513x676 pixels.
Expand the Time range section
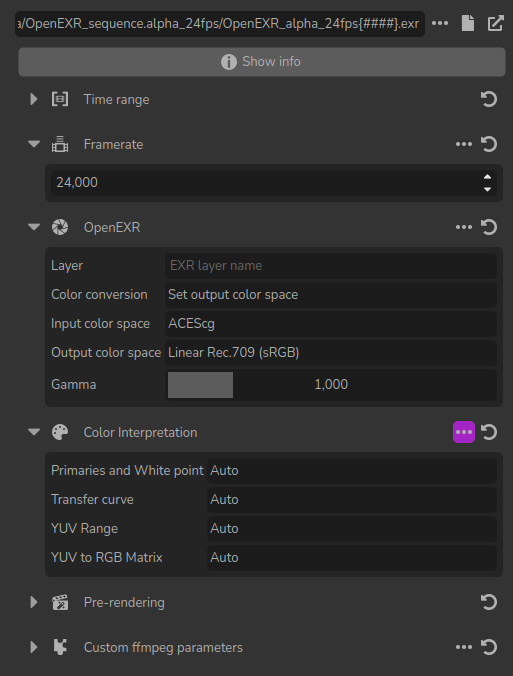point(34,99)
